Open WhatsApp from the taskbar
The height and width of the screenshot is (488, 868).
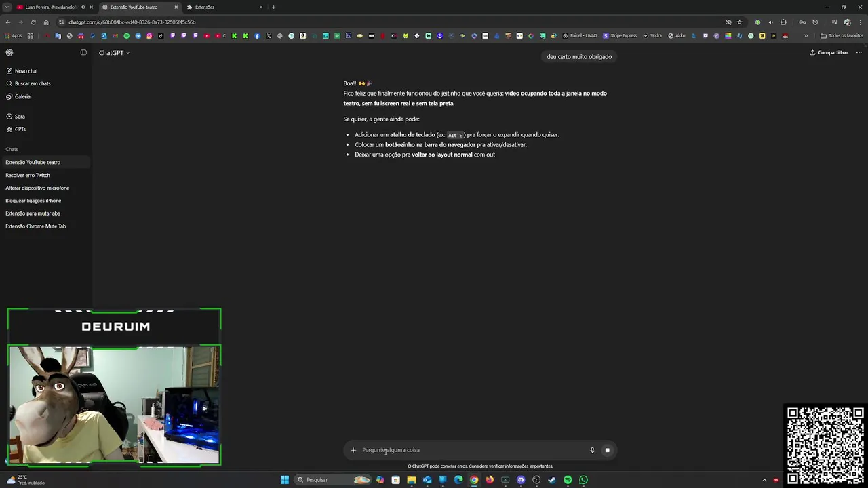click(583, 480)
